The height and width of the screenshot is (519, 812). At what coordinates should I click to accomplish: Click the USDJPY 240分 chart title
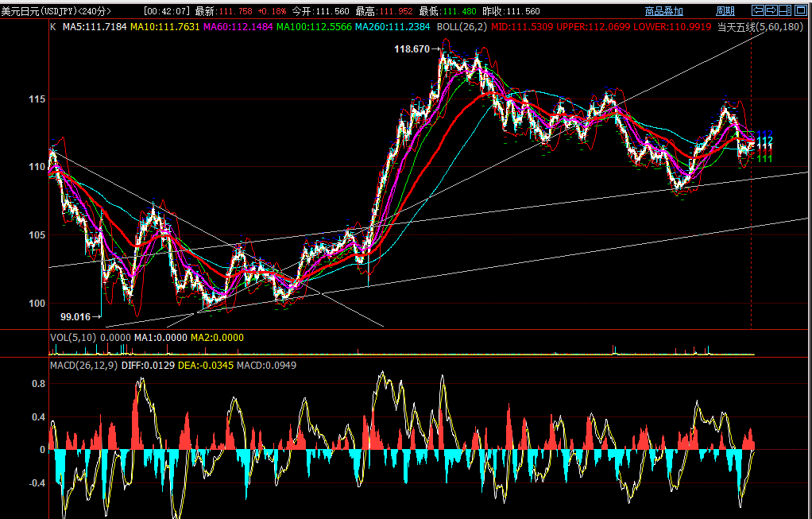coord(56,11)
